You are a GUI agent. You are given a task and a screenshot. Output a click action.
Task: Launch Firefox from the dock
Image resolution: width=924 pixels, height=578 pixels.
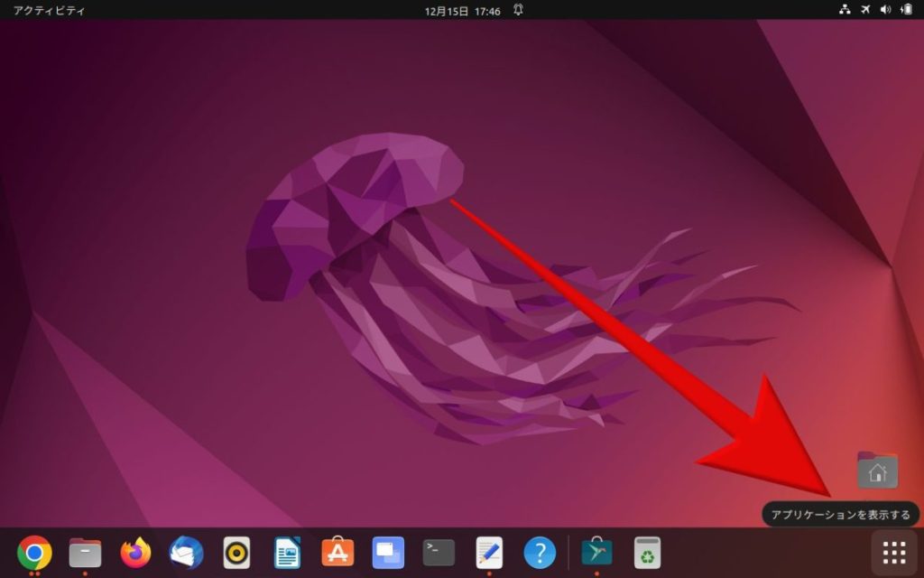135,553
